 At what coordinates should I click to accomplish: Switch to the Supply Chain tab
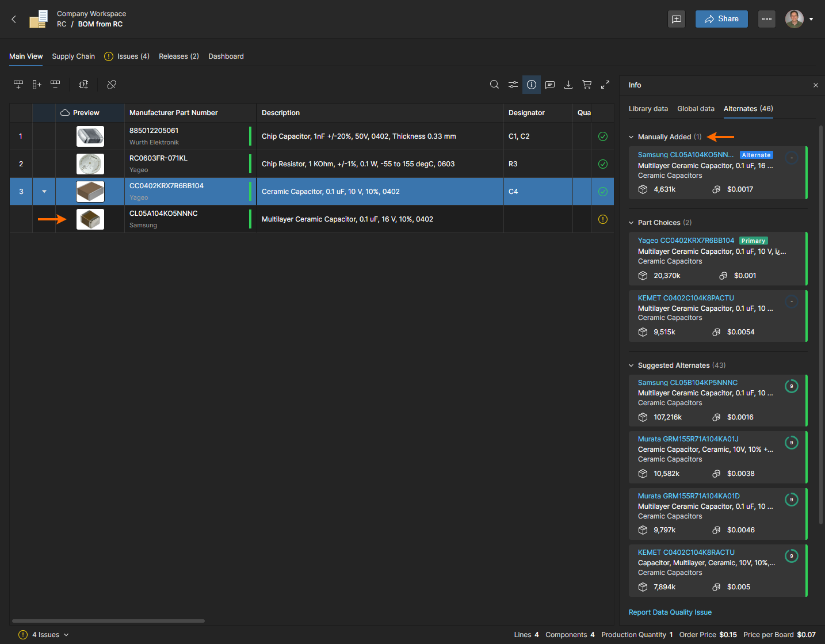click(73, 56)
